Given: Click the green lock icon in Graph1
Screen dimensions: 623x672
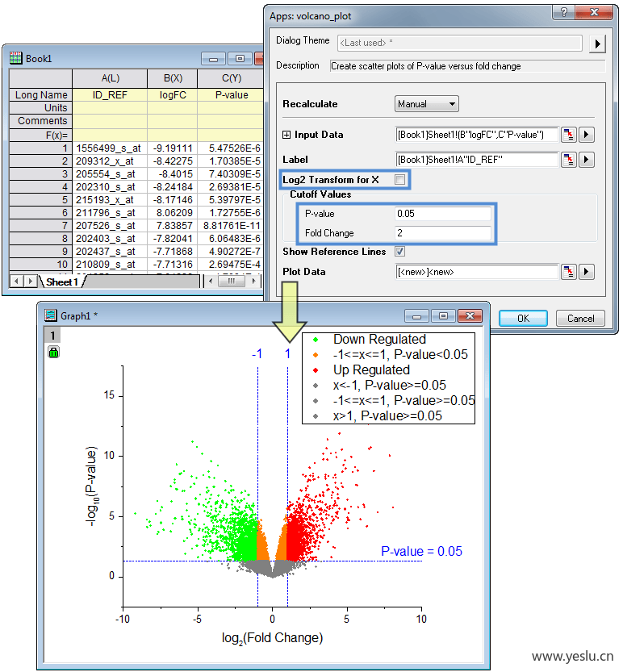Looking at the screenshot, I should 53,353.
